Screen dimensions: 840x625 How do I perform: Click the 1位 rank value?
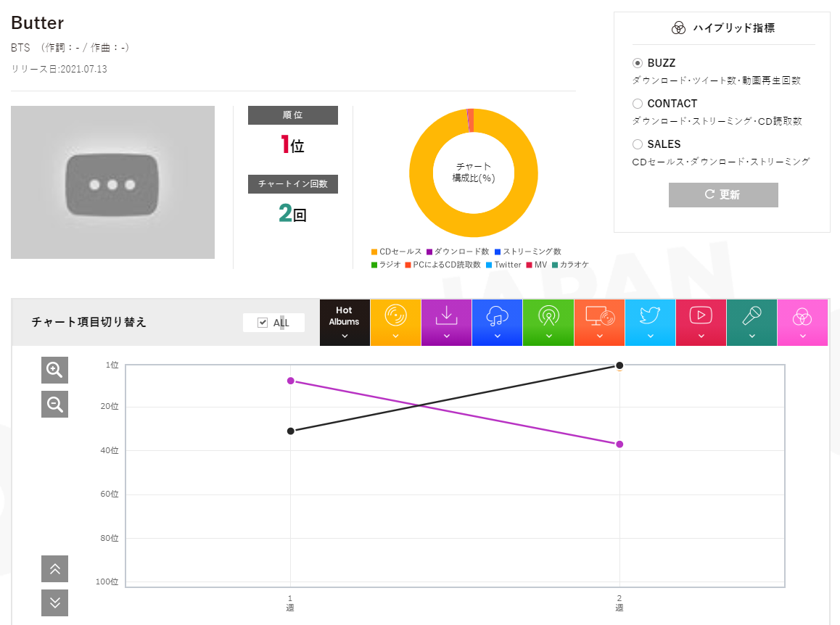click(x=292, y=144)
